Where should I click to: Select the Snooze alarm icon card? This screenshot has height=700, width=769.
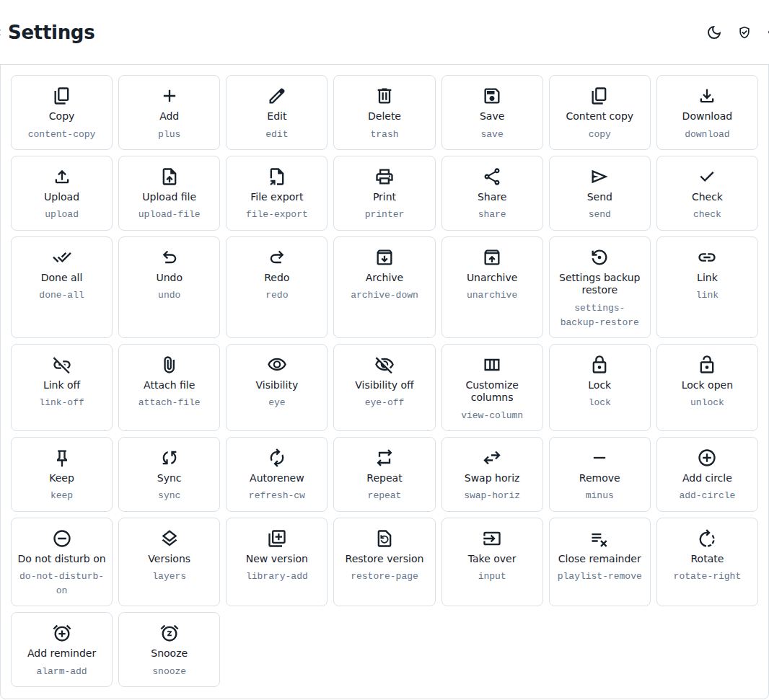(170, 650)
